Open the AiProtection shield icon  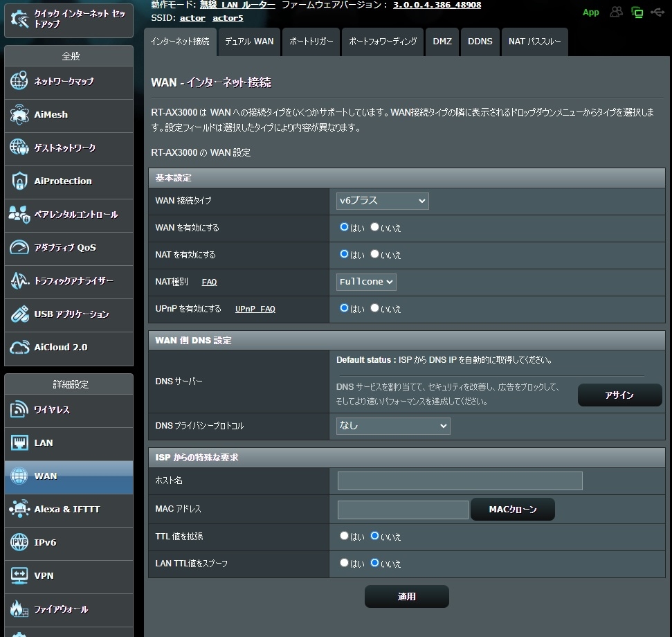(x=19, y=181)
